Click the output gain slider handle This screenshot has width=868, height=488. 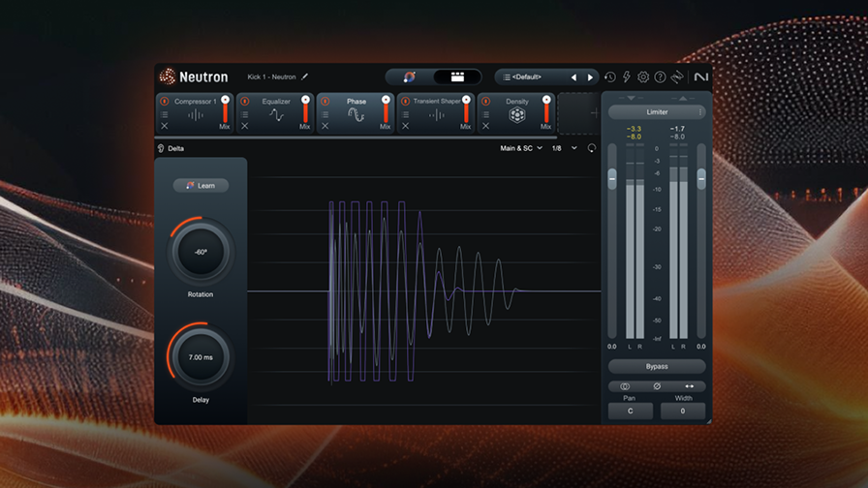click(700, 179)
